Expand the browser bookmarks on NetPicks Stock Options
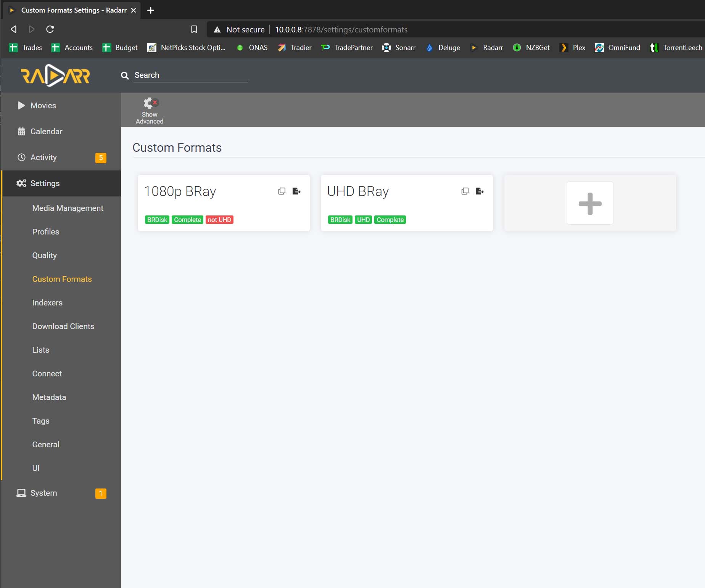Viewport: 705px width, 588px height. (x=187, y=48)
